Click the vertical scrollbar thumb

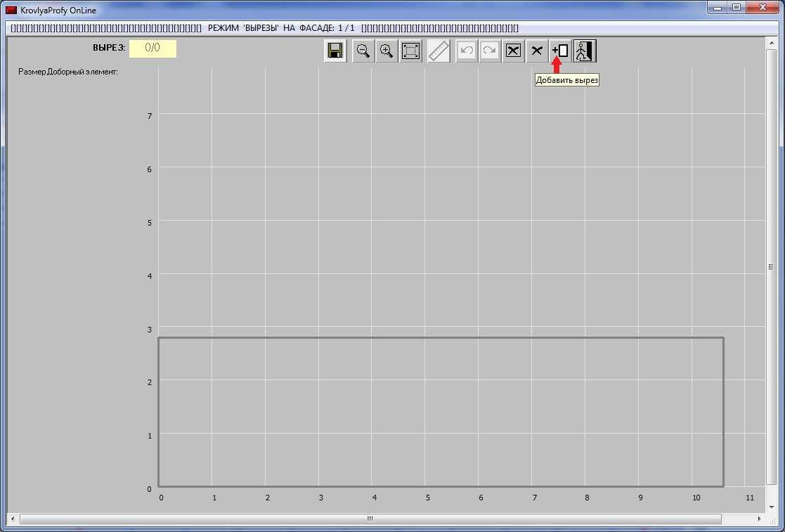pos(771,267)
